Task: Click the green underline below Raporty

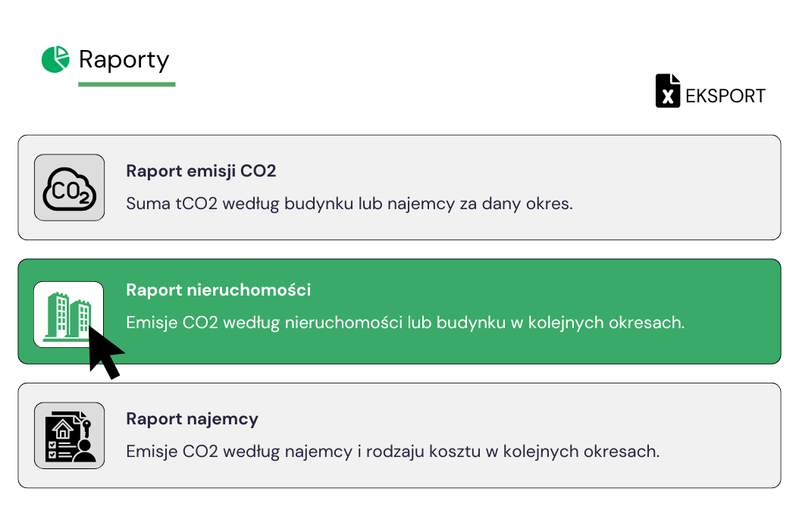Action: pyautogui.click(x=127, y=84)
